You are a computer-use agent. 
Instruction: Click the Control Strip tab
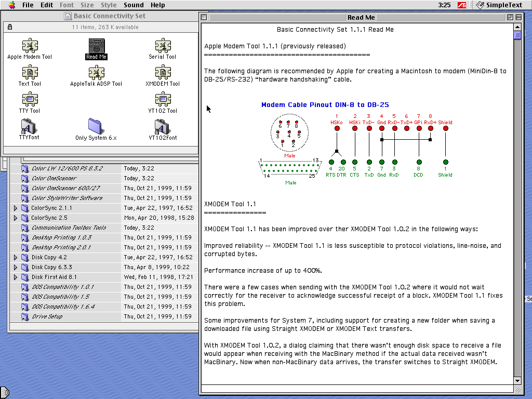click(x=4, y=393)
